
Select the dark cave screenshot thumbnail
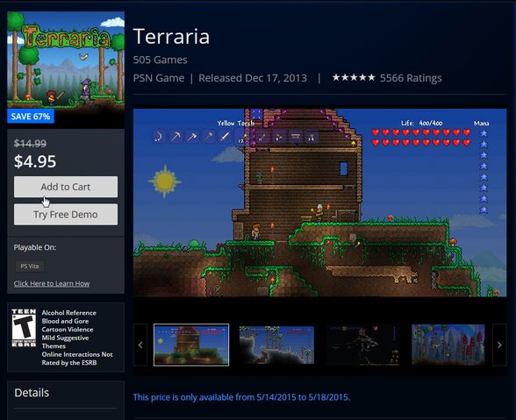[x=362, y=345]
